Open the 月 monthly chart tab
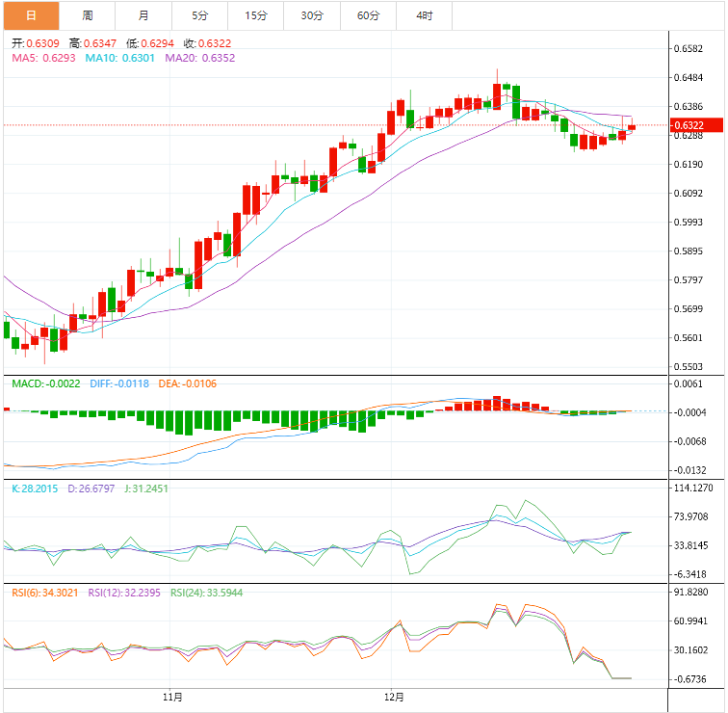 (143, 15)
